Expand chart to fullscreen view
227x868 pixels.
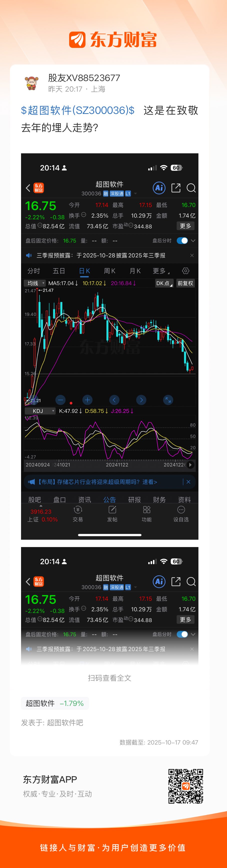[x=168, y=400]
